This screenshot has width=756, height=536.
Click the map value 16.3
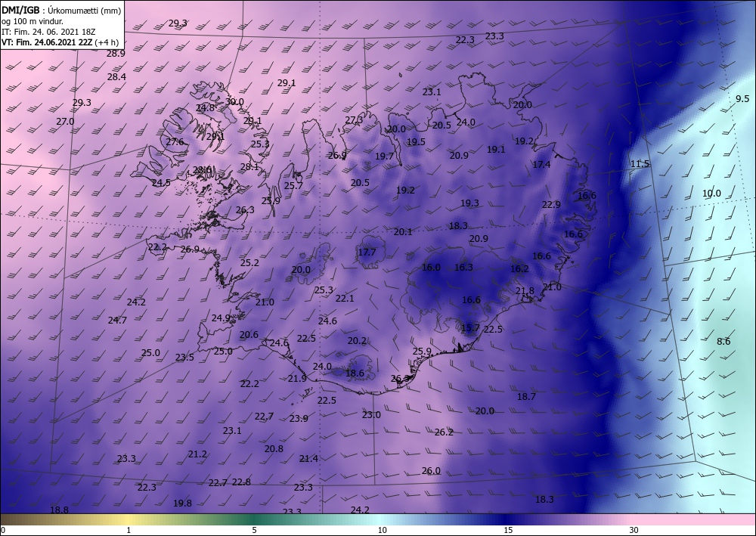click(464, 268)
